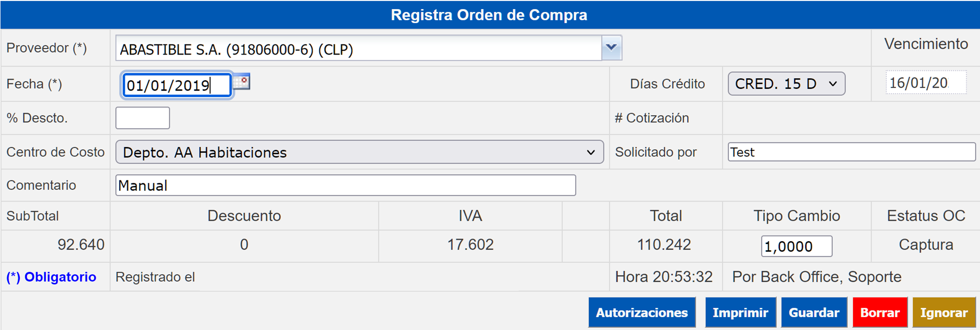Click the red Borrar button
The image size is (980, 330).
[879, 313]
